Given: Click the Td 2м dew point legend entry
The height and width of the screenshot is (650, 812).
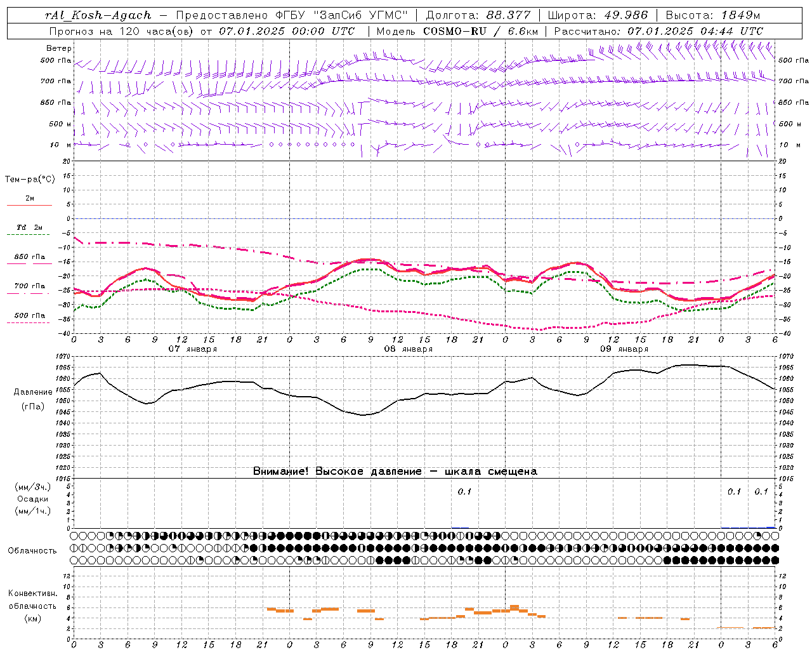Looking at the screenshot, I should [29, 227].
